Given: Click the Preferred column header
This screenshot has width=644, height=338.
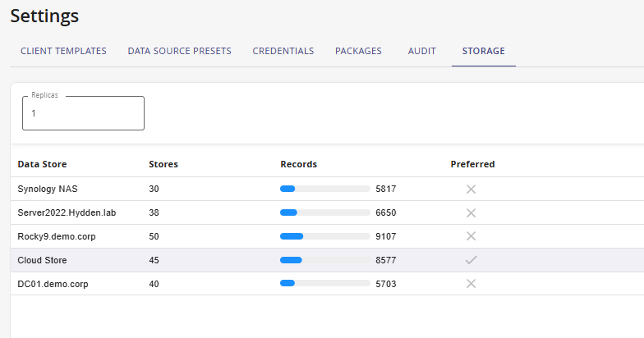Looking at the screenshot, I should click(x=472, y=164).
